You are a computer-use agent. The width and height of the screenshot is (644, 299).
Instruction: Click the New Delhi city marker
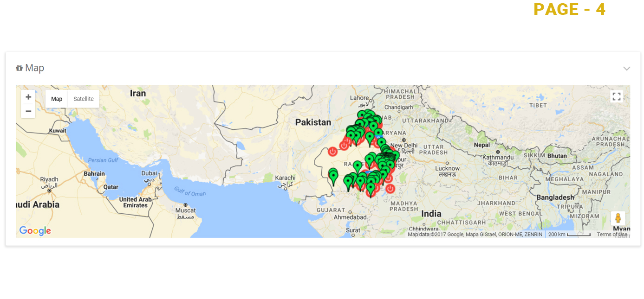pyautogui.click(x=404, y=140)
